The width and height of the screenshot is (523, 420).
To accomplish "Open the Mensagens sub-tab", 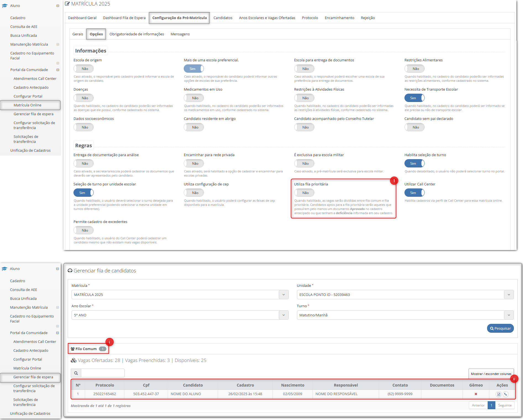I will pos(180,34).
